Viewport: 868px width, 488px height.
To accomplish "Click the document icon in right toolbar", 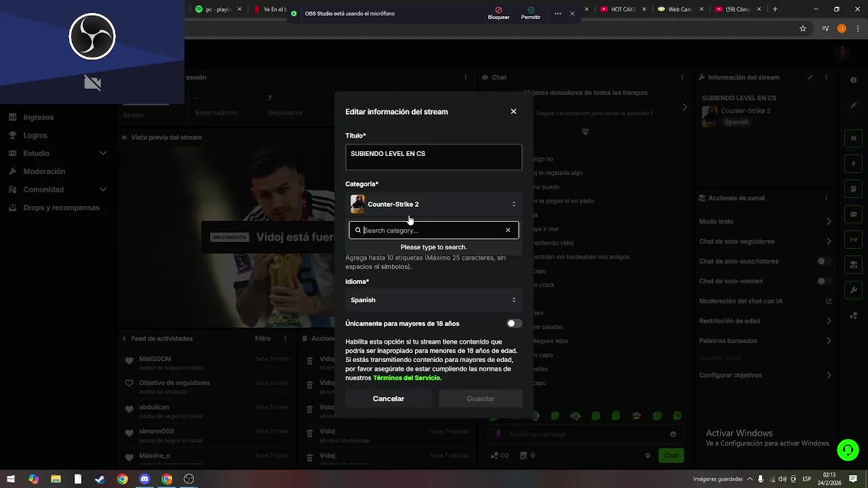I will point(854,189).
